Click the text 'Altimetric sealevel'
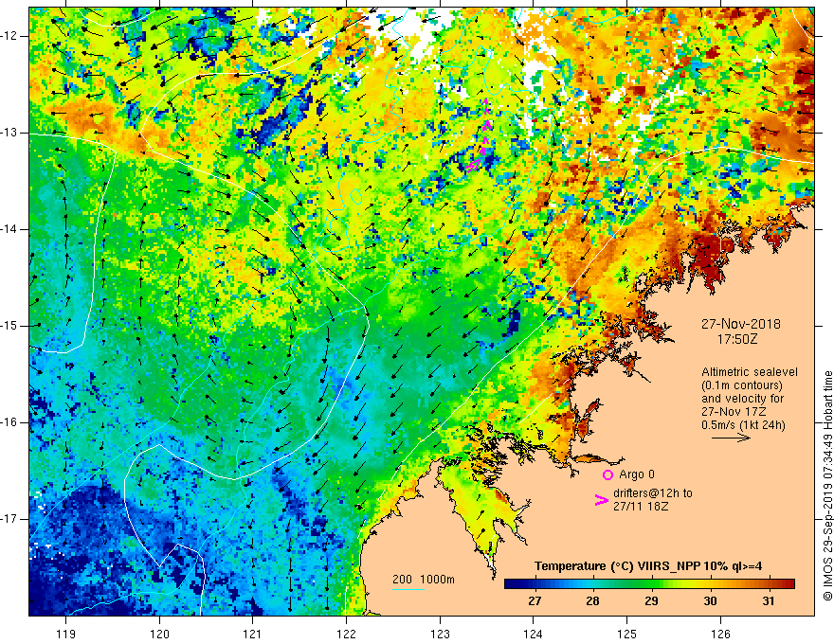The height and width of the screenshot is (644, 834). pos(750,372)
